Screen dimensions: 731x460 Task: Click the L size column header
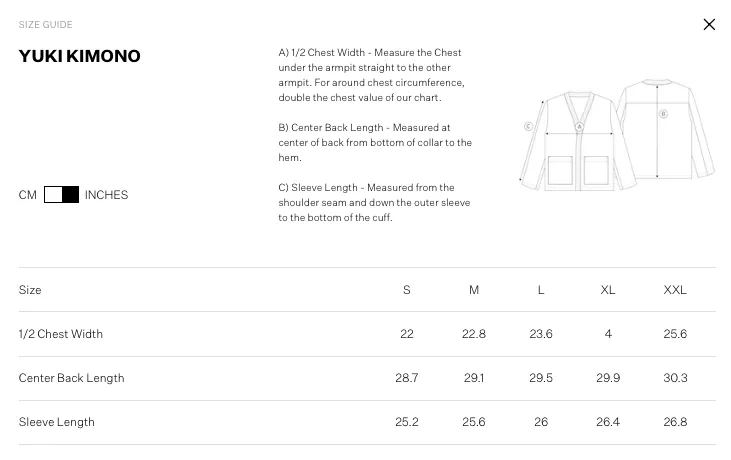(541, 290)
